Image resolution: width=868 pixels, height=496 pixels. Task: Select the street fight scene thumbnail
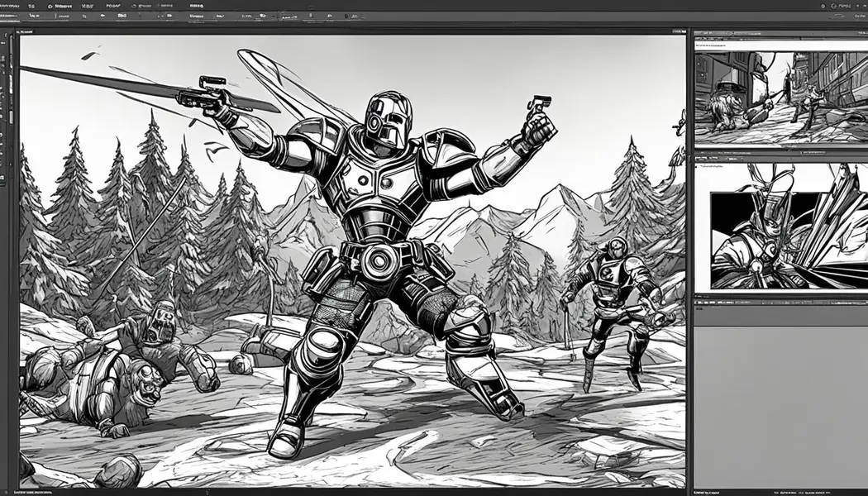[x=772, y=96]
